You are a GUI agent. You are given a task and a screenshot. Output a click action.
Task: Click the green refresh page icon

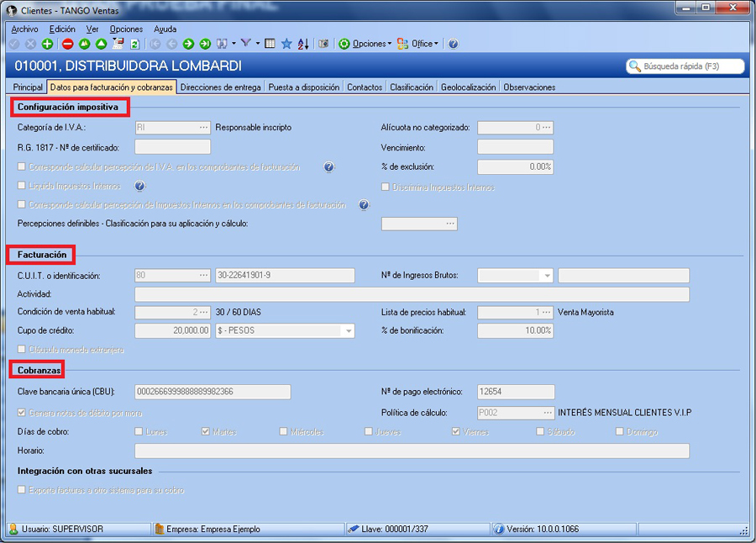pyautogui.click(x=135, y=44)
